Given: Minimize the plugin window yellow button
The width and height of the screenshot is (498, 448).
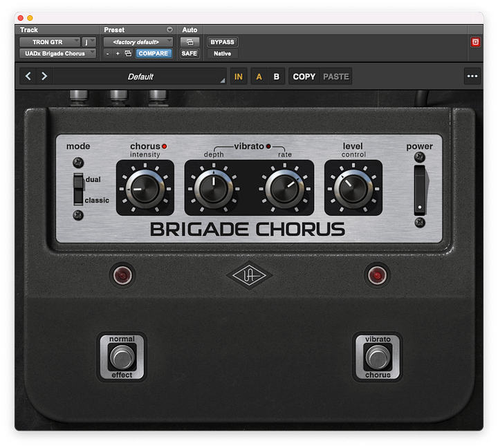Looking at the screenshot, I should tap(30, 18).
